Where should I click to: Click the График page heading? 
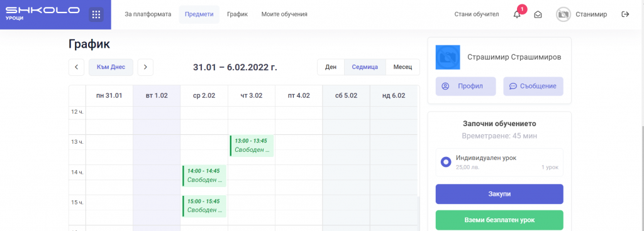89,44
